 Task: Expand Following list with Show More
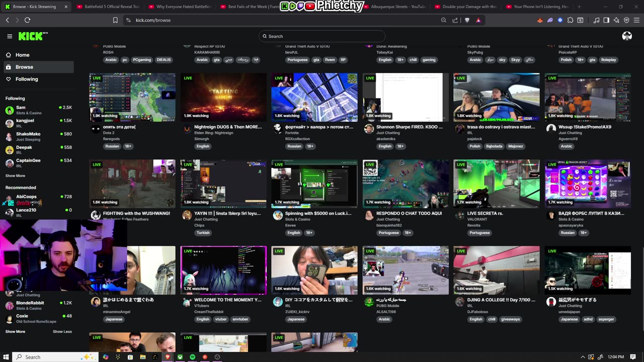tap(15, 175)
